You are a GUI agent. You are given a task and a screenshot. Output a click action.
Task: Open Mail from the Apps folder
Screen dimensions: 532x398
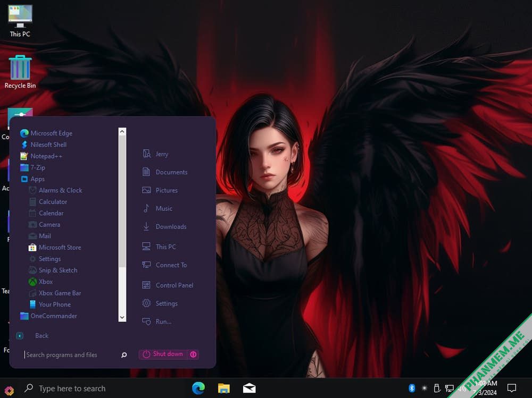point(40,236)
